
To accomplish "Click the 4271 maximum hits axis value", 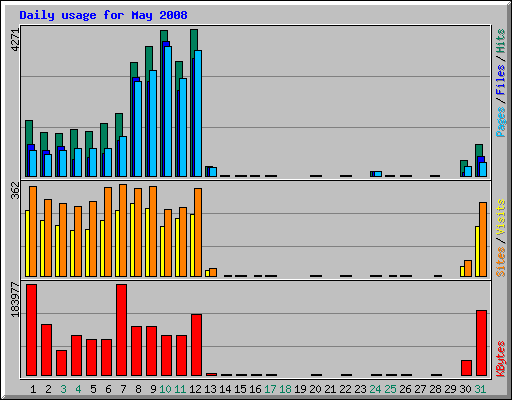I will click(x=15, y=40).
